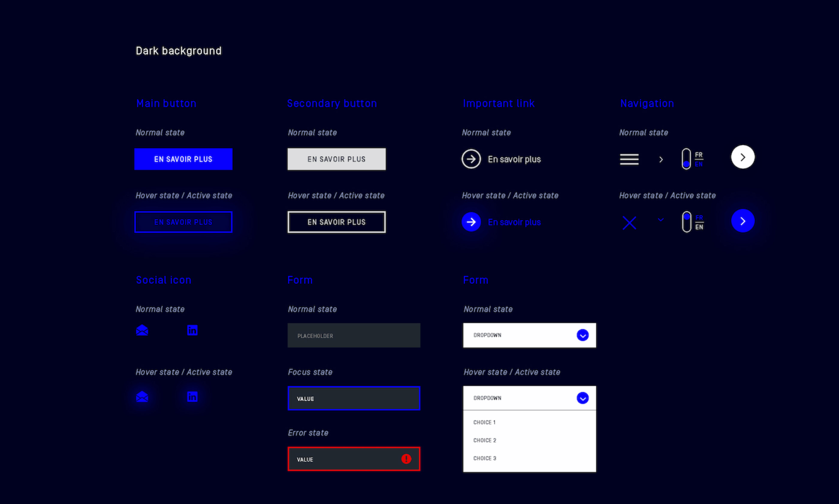The image size is (839, 504).
Task: Click the Dark background heading text
Action: point(179,51)
